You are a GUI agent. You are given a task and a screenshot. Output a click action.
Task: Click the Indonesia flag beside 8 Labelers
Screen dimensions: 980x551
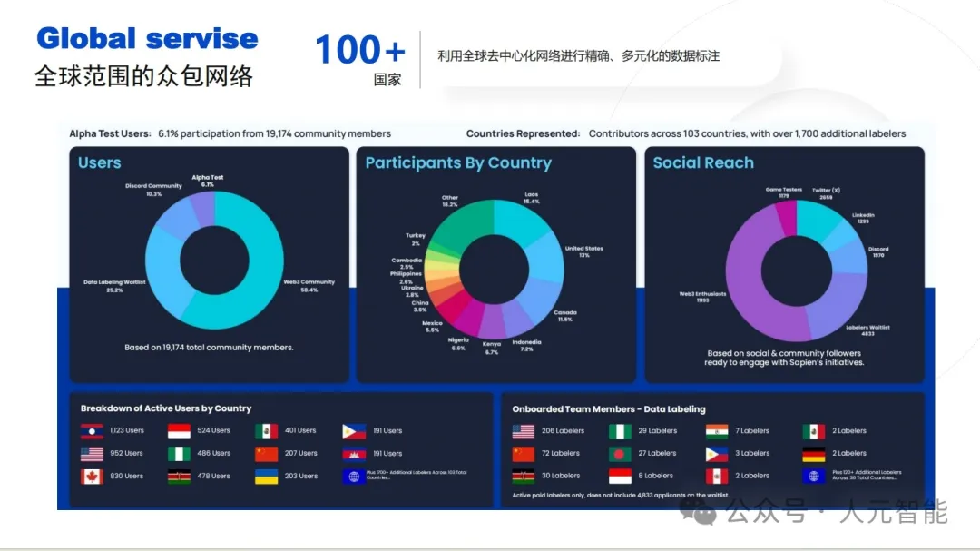coord(620,476)
